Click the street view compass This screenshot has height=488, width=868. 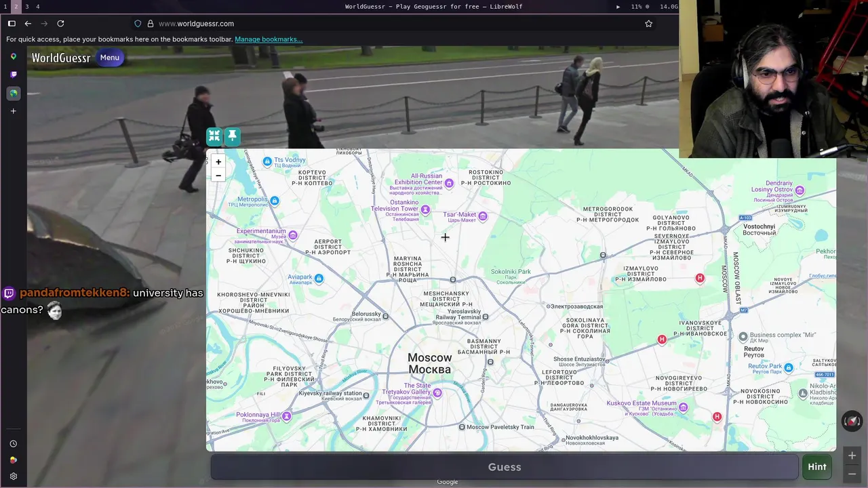(x=852, y=422)
